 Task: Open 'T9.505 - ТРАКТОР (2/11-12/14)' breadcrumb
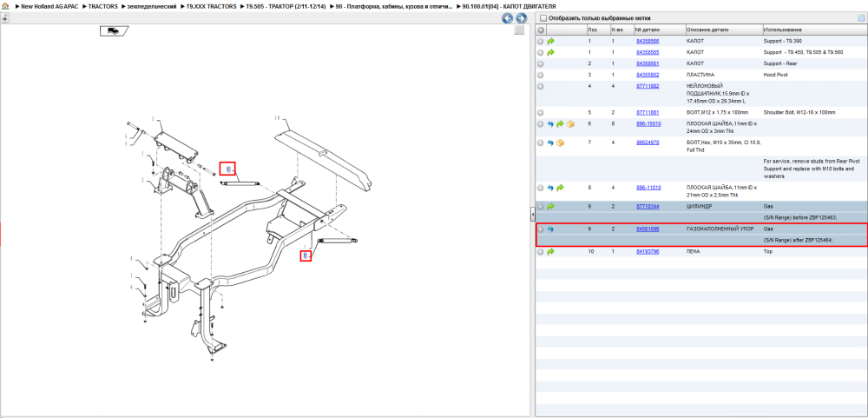286,6
